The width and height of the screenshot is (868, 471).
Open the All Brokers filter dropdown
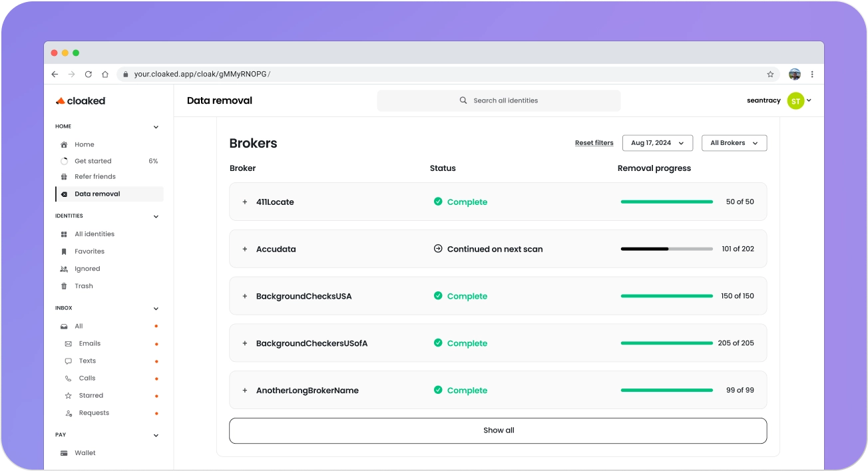coord(734,142)
